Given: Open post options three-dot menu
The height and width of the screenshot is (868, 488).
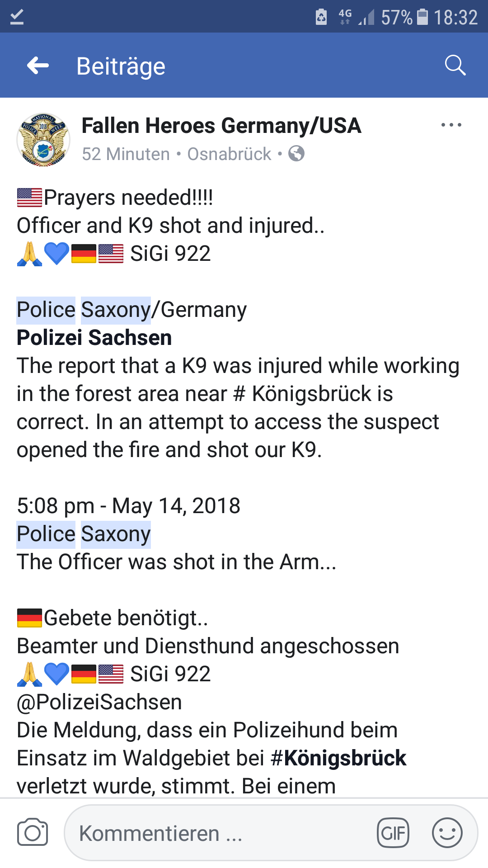Looking at the screenshot, I should coord(451,125).
